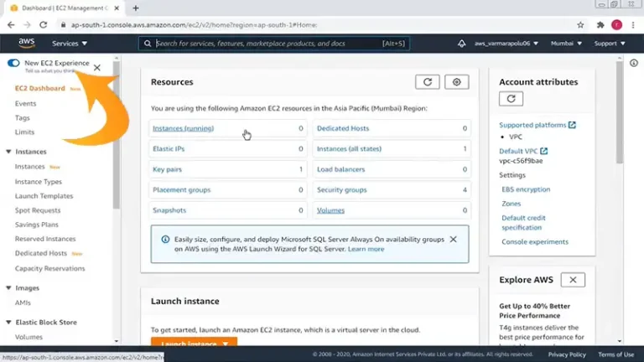The image size is (644, 362).
Task: Open the aws_varmarapolu06 account menu
Action: point(506,44)
